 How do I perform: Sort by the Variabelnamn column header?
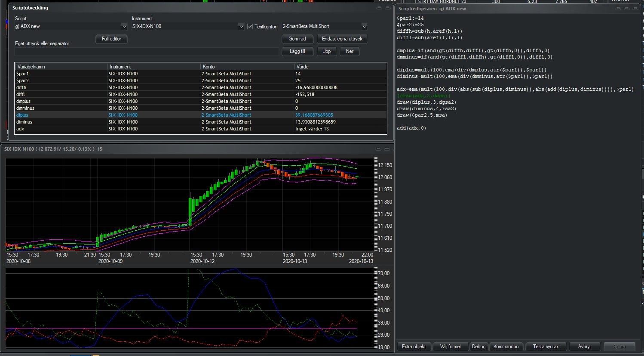61,67
